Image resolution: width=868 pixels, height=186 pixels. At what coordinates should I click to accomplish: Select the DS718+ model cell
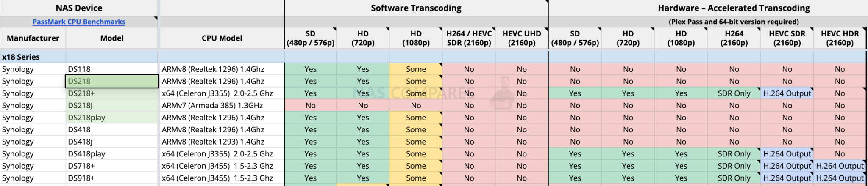point(112,166)
